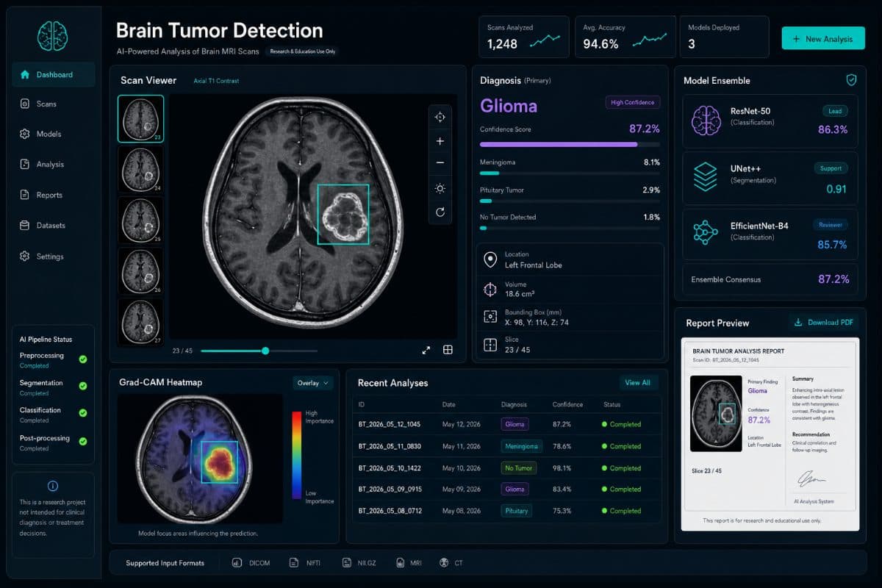Reset view with the rotate icon

tap(440, 212)
